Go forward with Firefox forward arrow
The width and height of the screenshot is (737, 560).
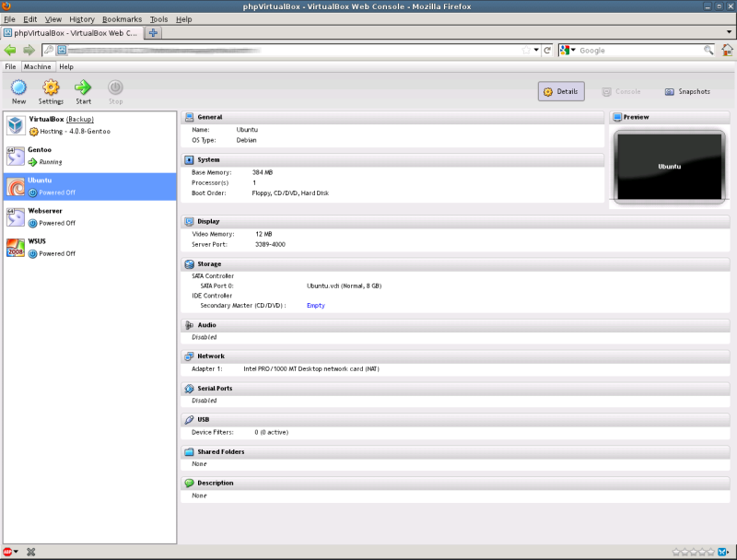29,50
